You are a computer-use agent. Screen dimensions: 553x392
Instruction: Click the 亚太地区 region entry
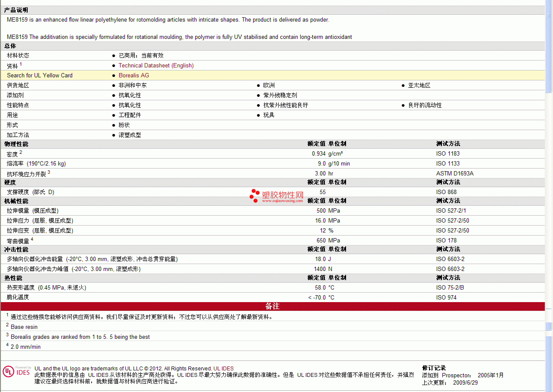420,86
